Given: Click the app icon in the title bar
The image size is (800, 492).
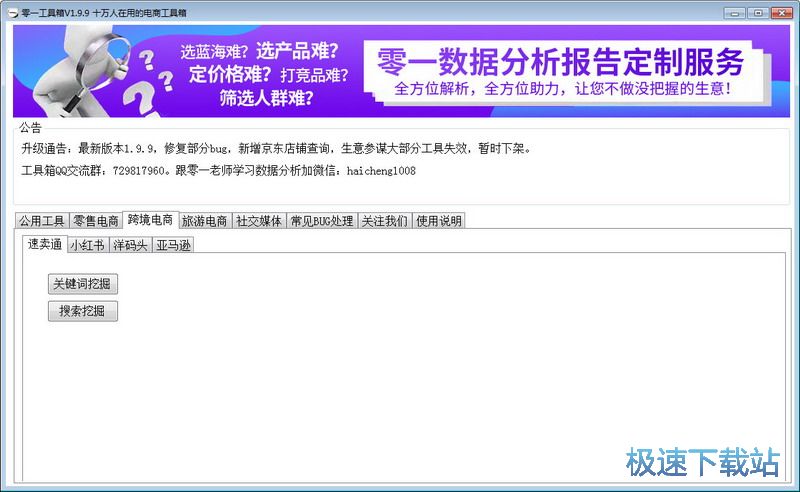Looking at the screenshot, I should pos(12,12).
